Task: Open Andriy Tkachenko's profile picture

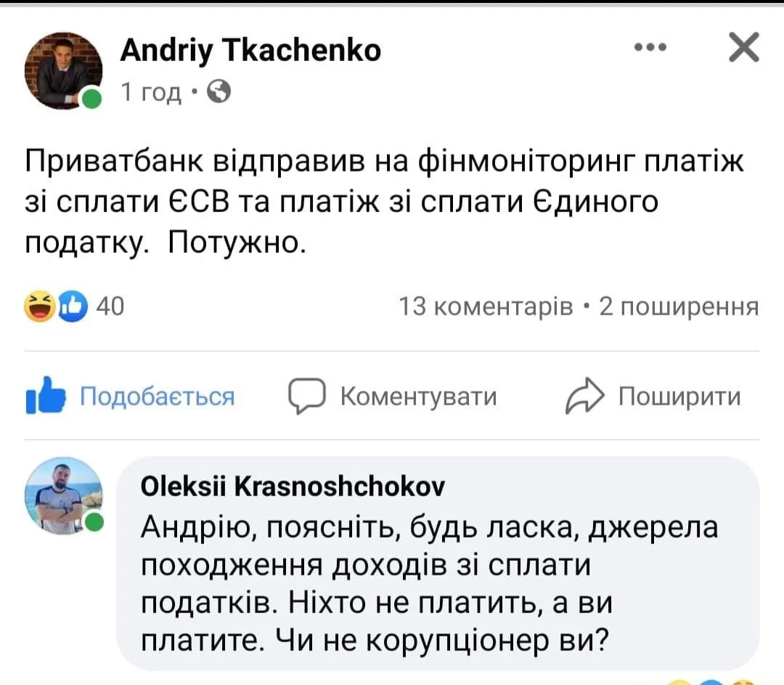Action: 63,70
